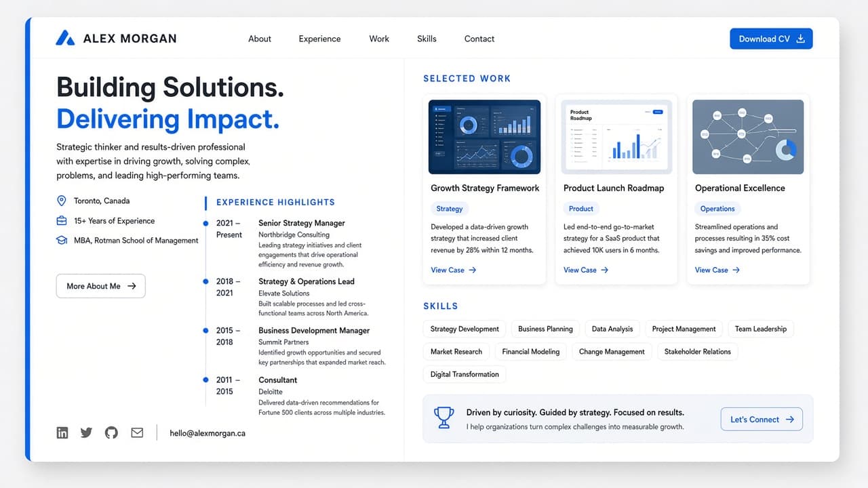This screenshot has width=868, height=488.
Task: Click the Consultant role at Deloitte
Action: [x=278, y=380]
